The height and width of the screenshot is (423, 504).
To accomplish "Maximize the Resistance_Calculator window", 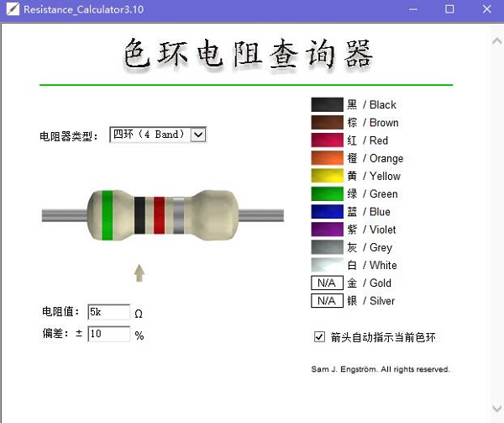I will [x=449, y=9].
